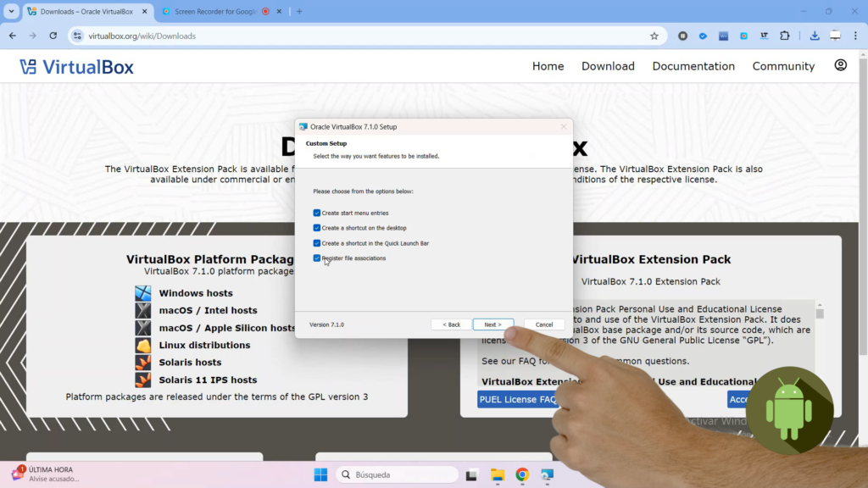
Task: Uncheck Register file associations
Action: pyautogui.click(x=317, y=258)
